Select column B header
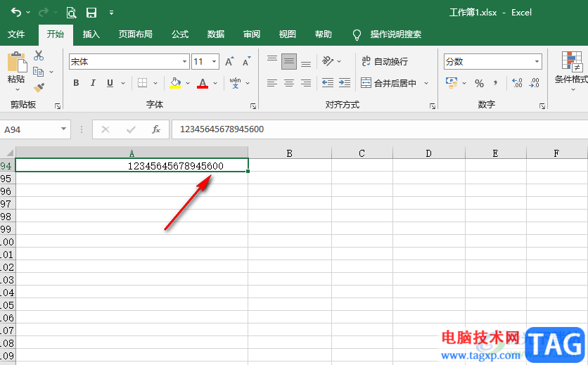The image size is (588, 365). tap(290, 153)
